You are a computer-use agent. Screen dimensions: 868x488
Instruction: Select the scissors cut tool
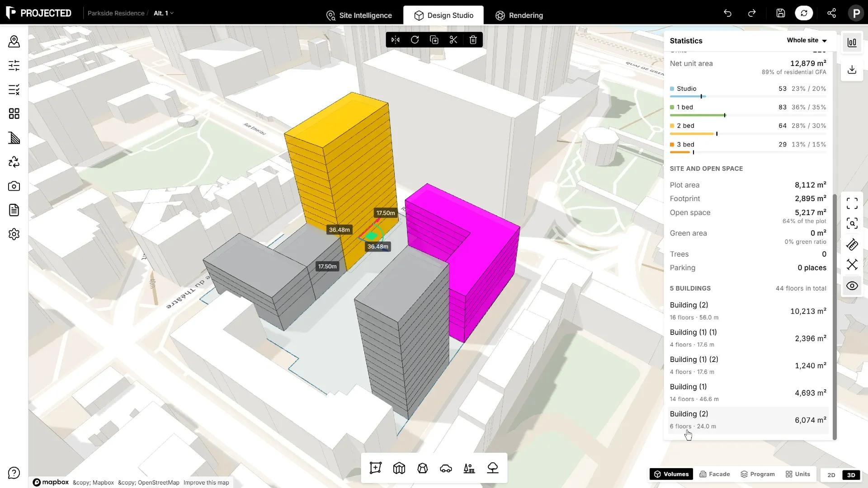[453, 40]
